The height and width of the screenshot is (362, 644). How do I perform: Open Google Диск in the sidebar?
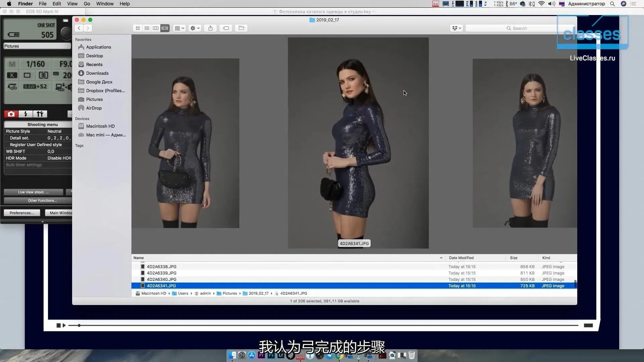point(99,82)
